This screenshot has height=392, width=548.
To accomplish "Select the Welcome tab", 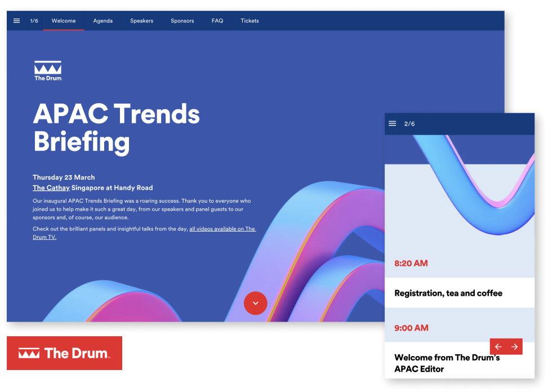I will click(x=64, y=21).
